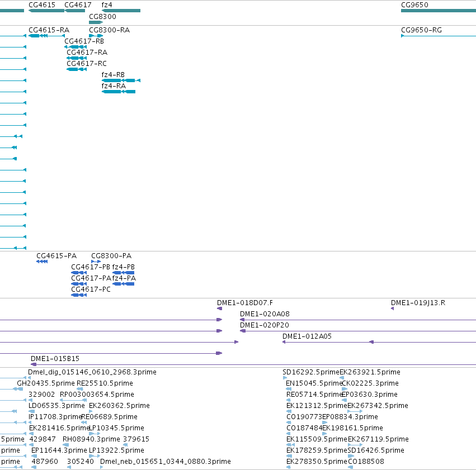476x470 pixels.
Task: Click EST CK02225.3prime
Action: 370,383
